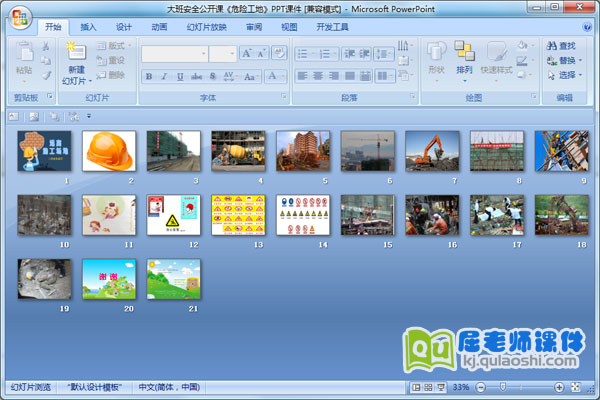This screenshot has height=400, width=600.
Task: Switch to the Slide Show (幻灯片放映) tab
Action: (x=206, y=27)
